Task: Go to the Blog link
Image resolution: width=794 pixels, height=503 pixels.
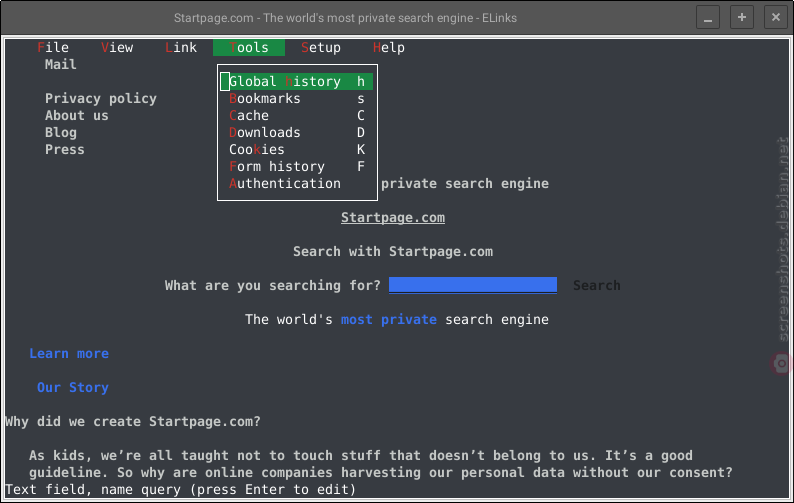Action: click(61, 133)
